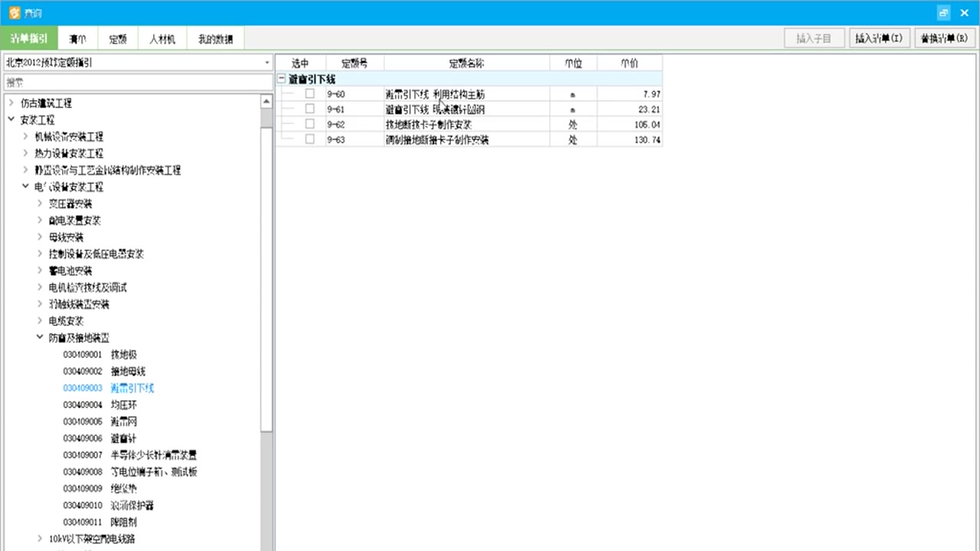Expand the 热力设备安装工程 node

(x=25, y=153)
